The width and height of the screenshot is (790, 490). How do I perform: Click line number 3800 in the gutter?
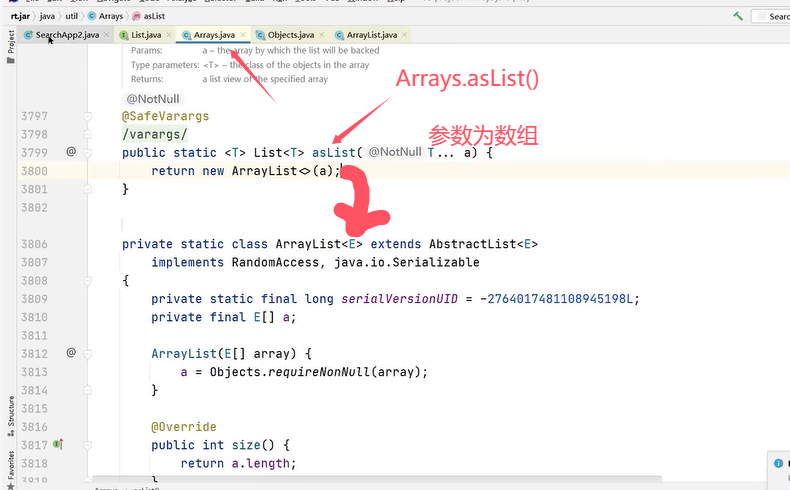[34, 171]
